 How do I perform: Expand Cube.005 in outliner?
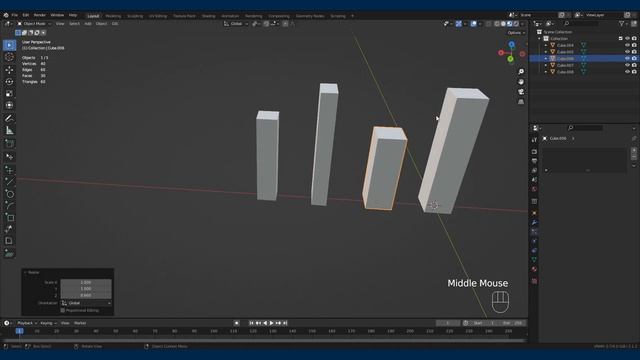546,52
